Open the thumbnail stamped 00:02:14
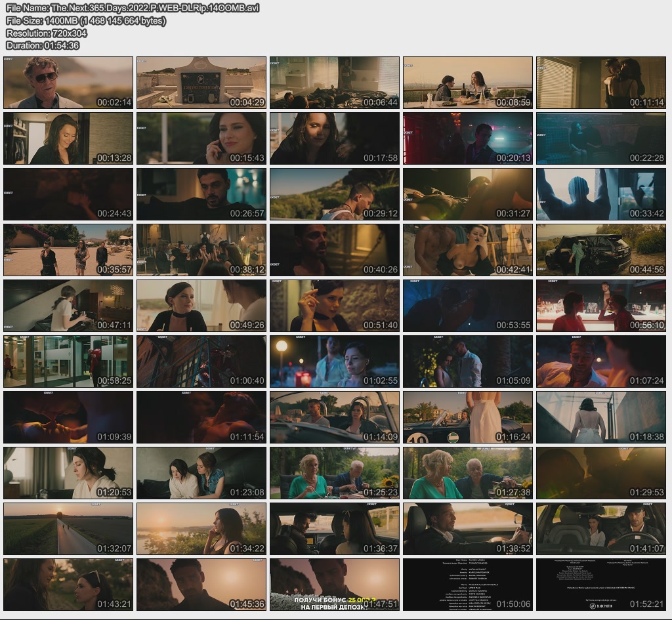 coord(68,83)
